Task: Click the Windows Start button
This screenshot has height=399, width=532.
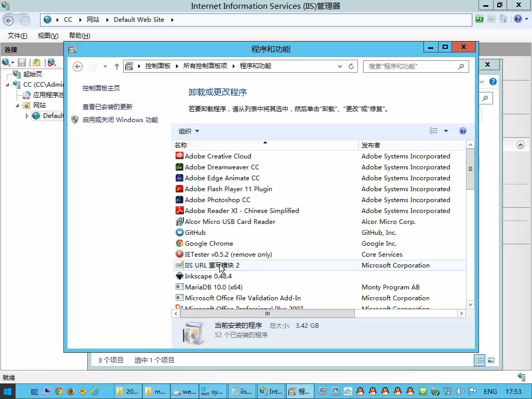Action: [x=7, y=392]
